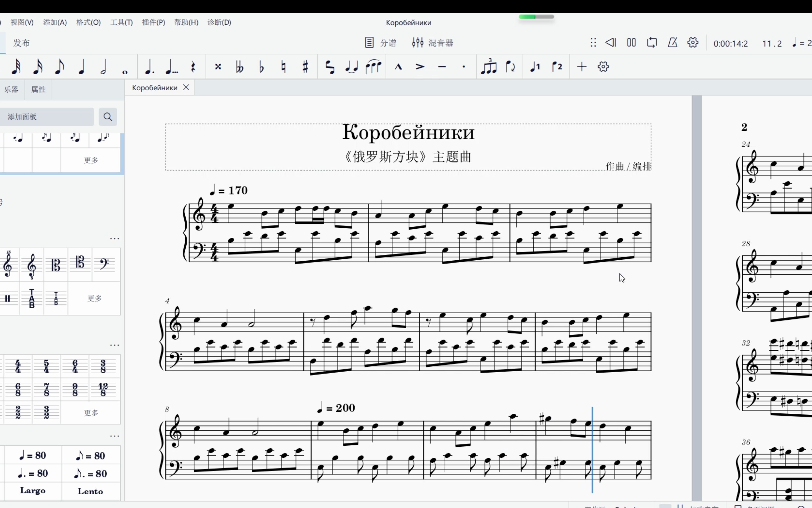Open the tuplet tool
This screenshot has width=812, height=508.
click(488, 66)
